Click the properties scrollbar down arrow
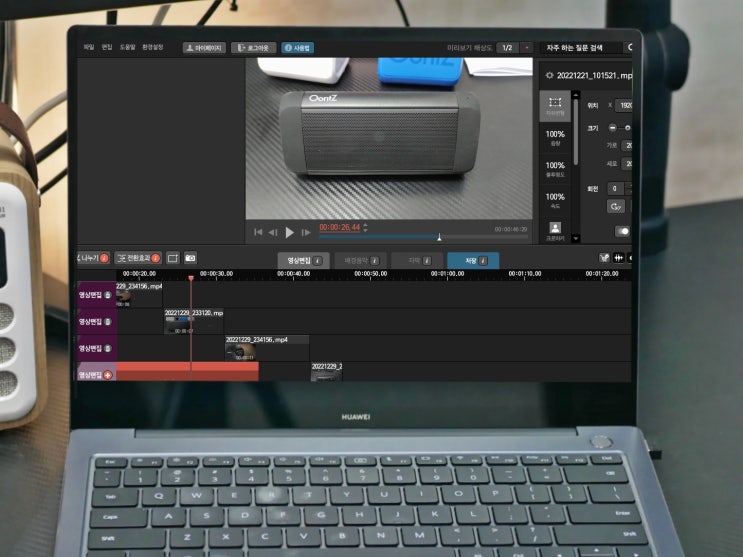743x557 pixels. point(576,238)
